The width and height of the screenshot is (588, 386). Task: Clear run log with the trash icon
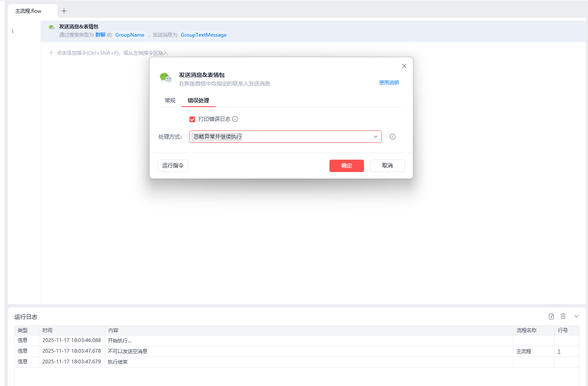point(563,316)
